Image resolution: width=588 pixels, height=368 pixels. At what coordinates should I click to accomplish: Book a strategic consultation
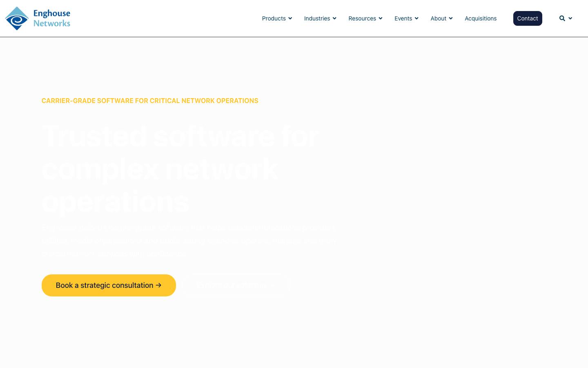coord(109,285)
